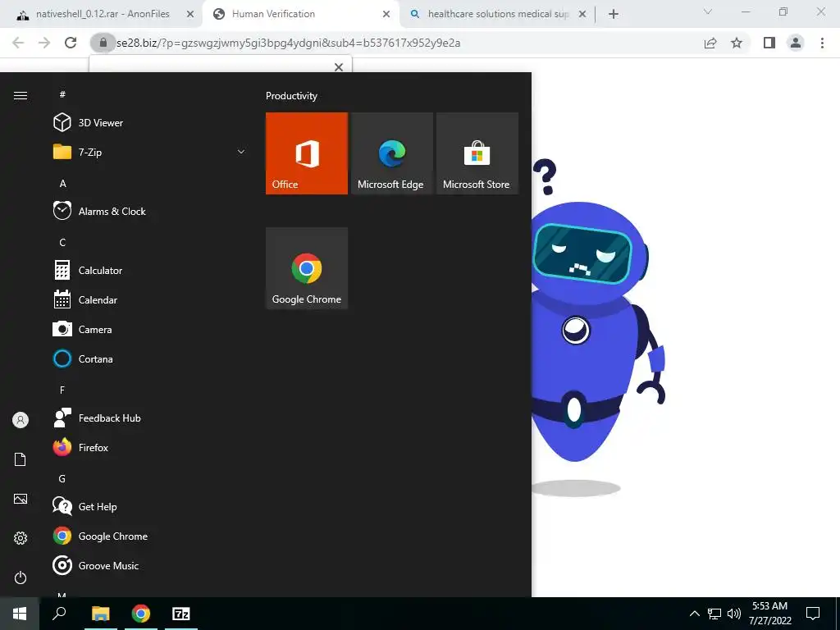
Task: Click the Microsoft Edge tile
Action: pyautogui.click(x=391, y=153)
